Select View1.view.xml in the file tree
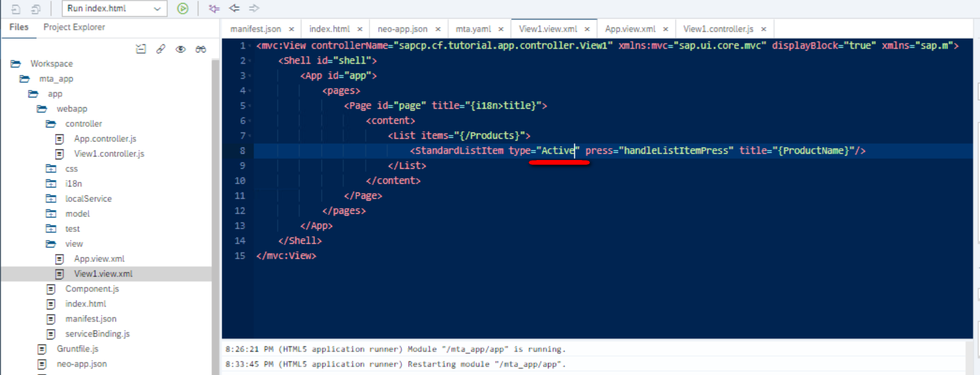980x375 pixels. coord(103,274)
